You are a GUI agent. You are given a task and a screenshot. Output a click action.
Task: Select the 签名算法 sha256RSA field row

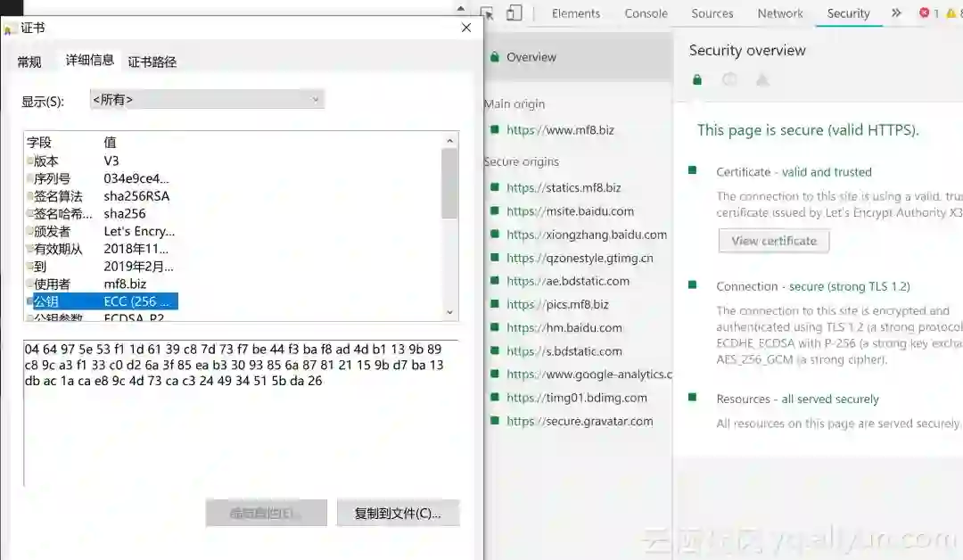tap(102, 196)
